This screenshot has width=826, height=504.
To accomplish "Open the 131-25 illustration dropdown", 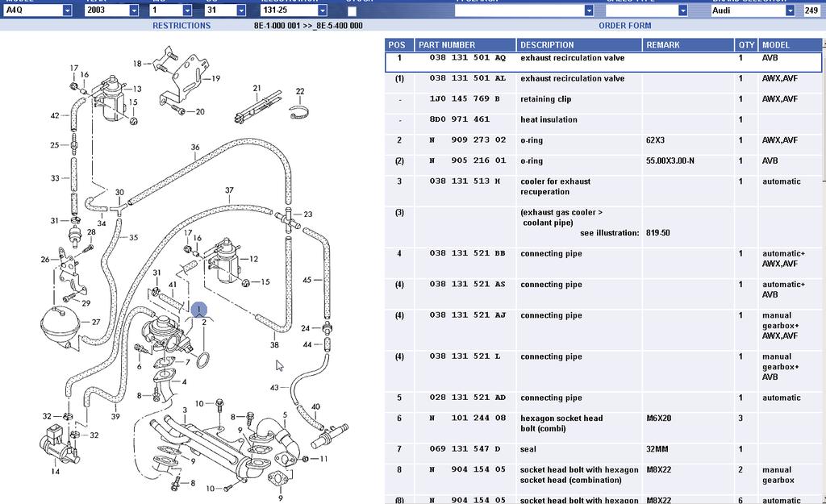I will point(323,10).
